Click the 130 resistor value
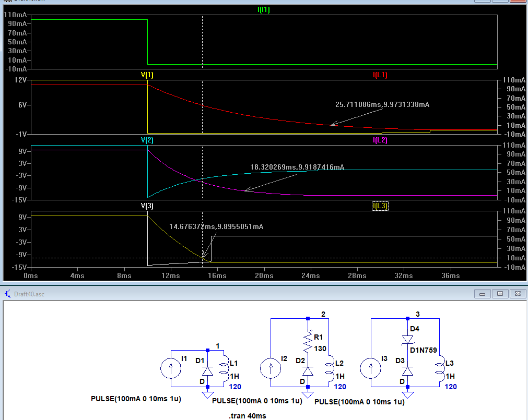This screenshot has height=420, width=528. pyautogui.click(x=320, y=349)
